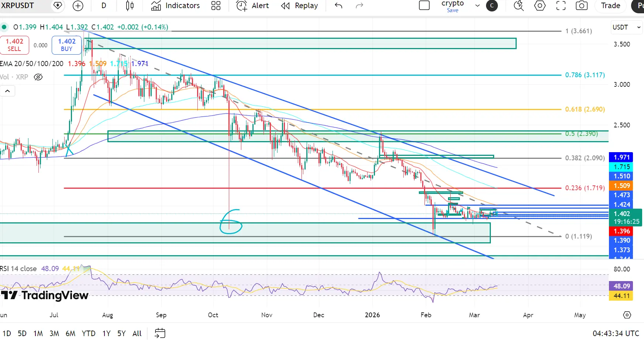644x342 pixels.
Task: Open the Go to date calendar icon
Action: (x=159, y=333)
